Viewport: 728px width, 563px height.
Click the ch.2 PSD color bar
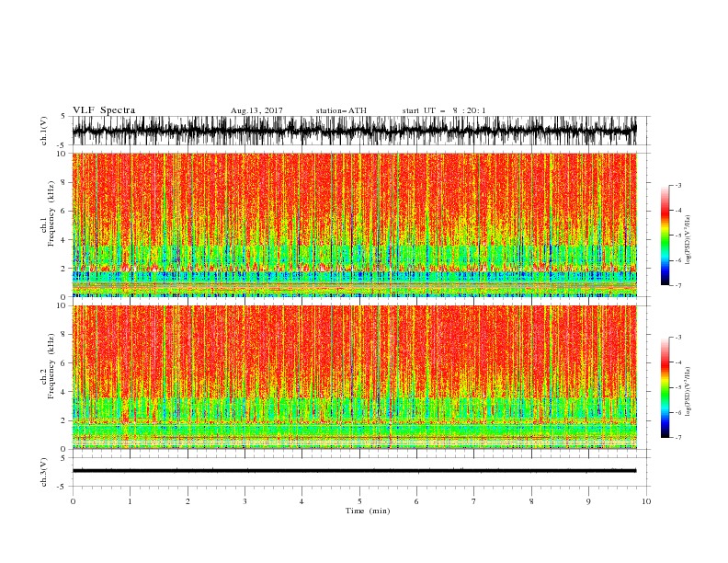[665, 387]
